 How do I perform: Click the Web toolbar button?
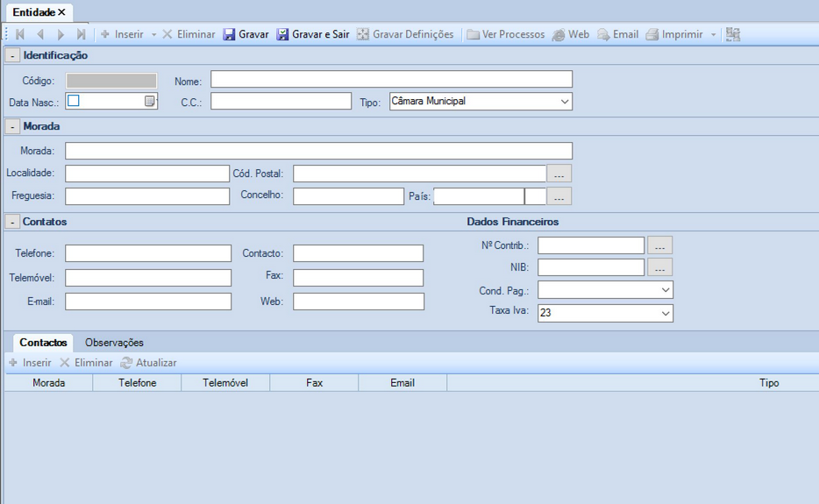point(571,34)
